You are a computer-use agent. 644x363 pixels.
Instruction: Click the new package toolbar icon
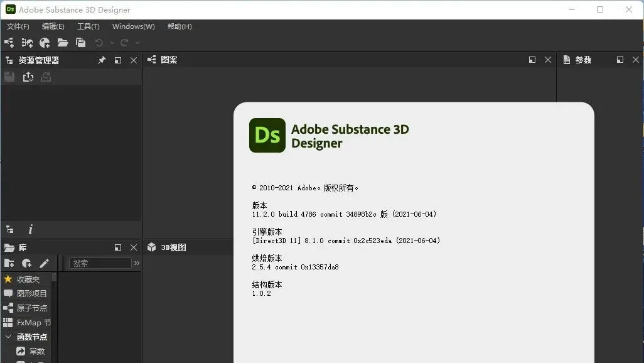tap(45, 42)
